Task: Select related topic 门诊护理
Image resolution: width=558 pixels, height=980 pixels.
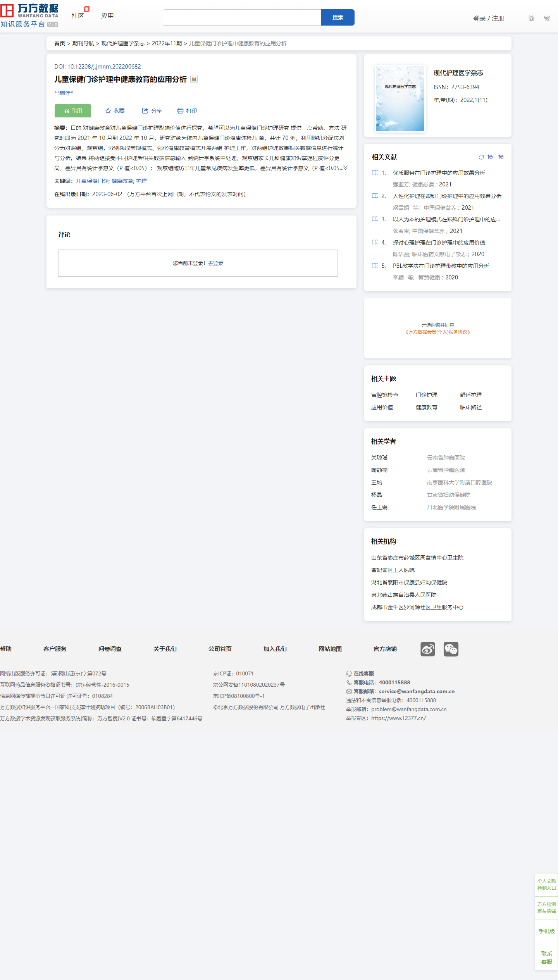Action: click(427, 395)
